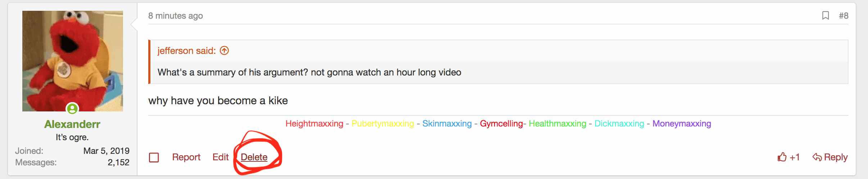Open the #8 post permalink

coord(844,15)
